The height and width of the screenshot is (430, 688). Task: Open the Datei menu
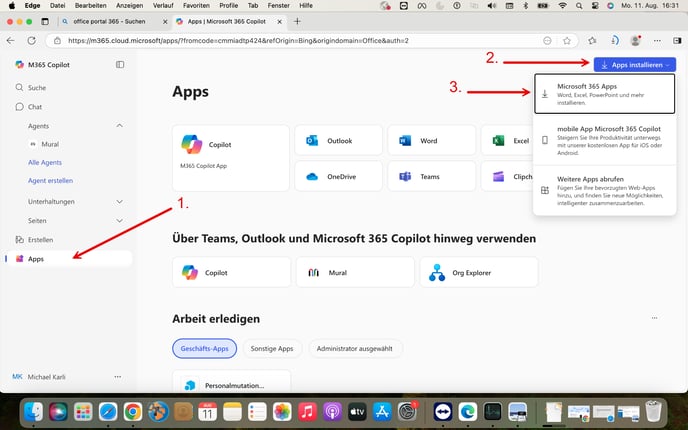[57, 5]
